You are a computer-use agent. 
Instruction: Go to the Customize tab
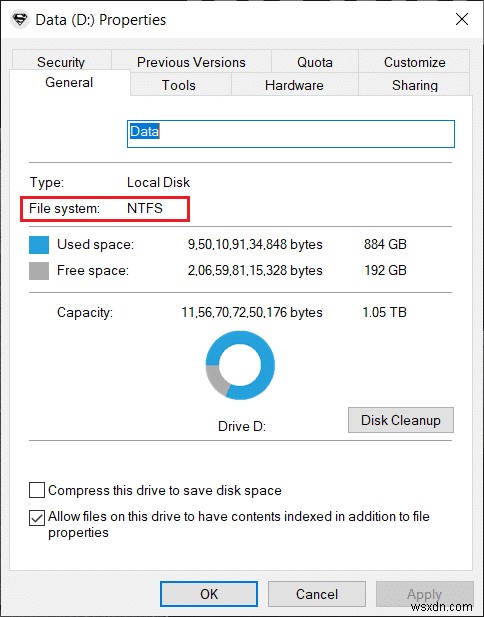(x=414, y=61)
